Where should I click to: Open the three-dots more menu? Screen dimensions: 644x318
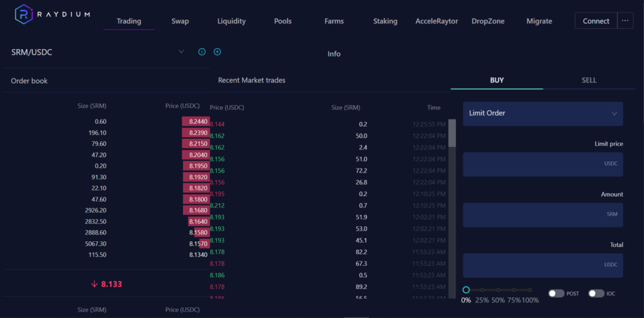[625, 21]
